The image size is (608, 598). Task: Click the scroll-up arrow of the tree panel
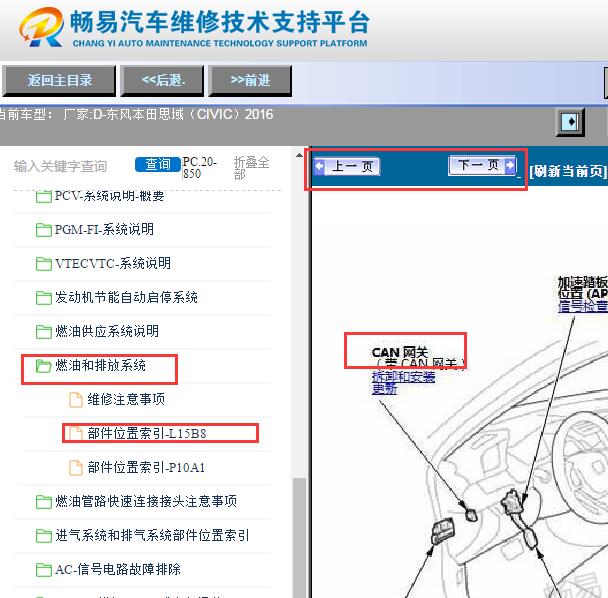[299, 156]
